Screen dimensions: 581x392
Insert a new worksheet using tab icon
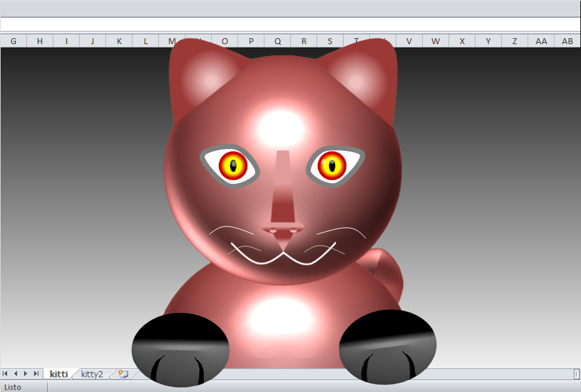coord(123,374)
